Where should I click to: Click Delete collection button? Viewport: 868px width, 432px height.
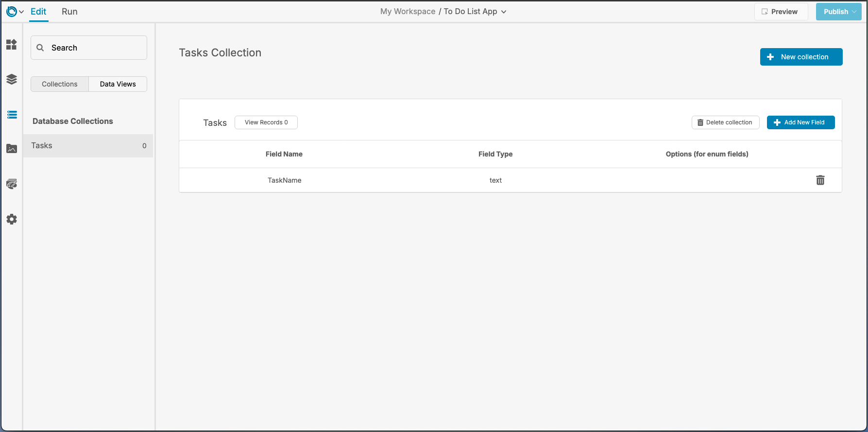(726, 122)
